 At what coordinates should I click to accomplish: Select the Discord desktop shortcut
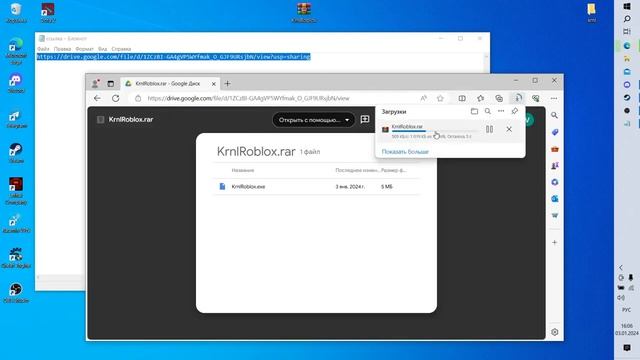pos(16,83)
